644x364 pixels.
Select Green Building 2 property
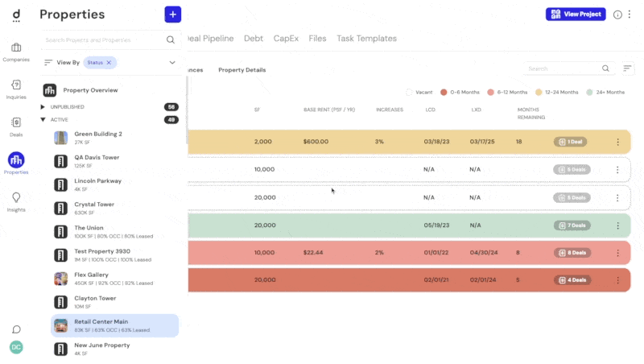click(x=115, y=138)
